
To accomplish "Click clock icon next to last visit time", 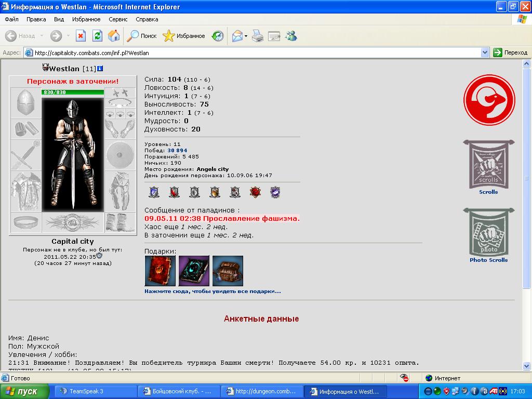I will [x=99, y=256].
